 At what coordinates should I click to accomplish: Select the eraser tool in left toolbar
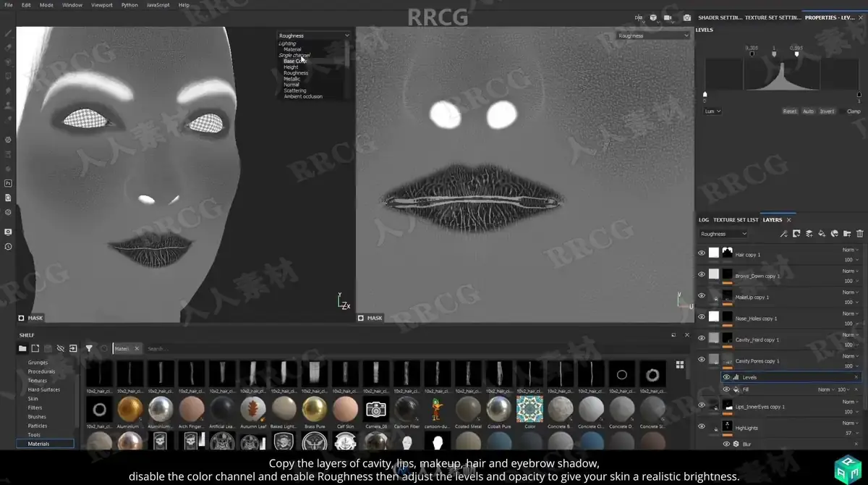pos(9,48)
